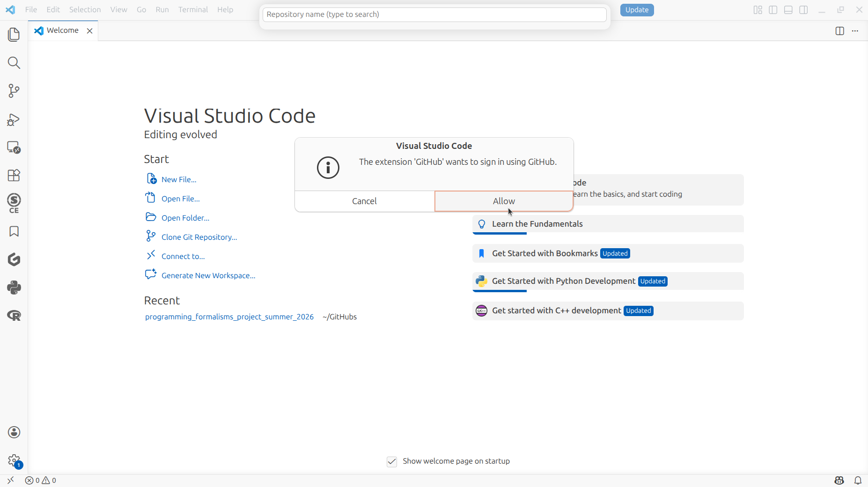This screenshot has width=868, height=487.
Task: Open recent programming_formalisms_project_summer_2026 folder
Action: [x=229, y=317]
